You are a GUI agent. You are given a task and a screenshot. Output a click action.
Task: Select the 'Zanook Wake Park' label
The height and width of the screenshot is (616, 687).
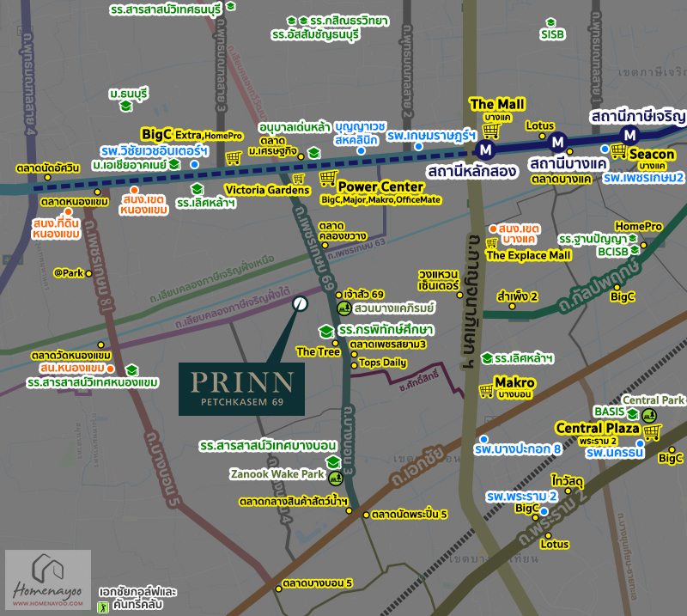coord(277,474)
